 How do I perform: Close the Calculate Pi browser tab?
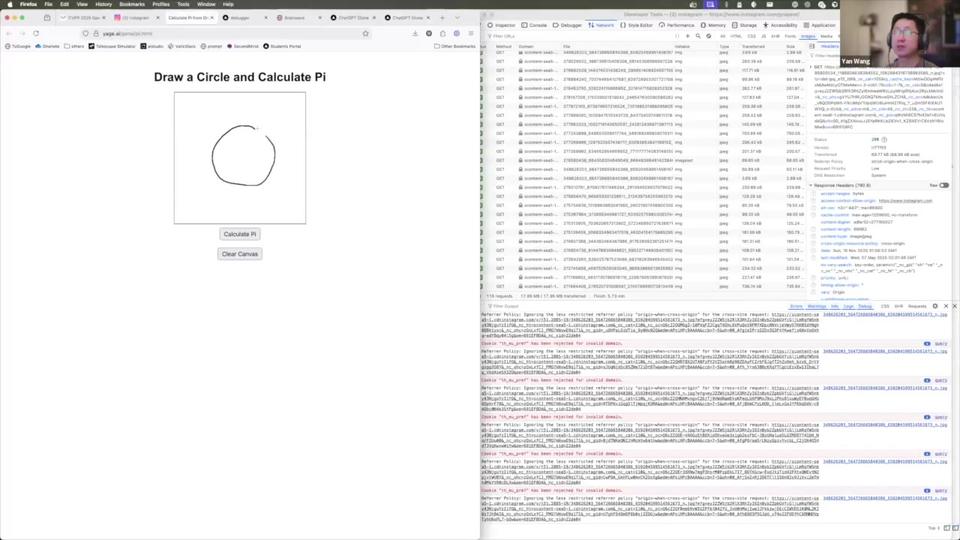click(x=212, y=18)
